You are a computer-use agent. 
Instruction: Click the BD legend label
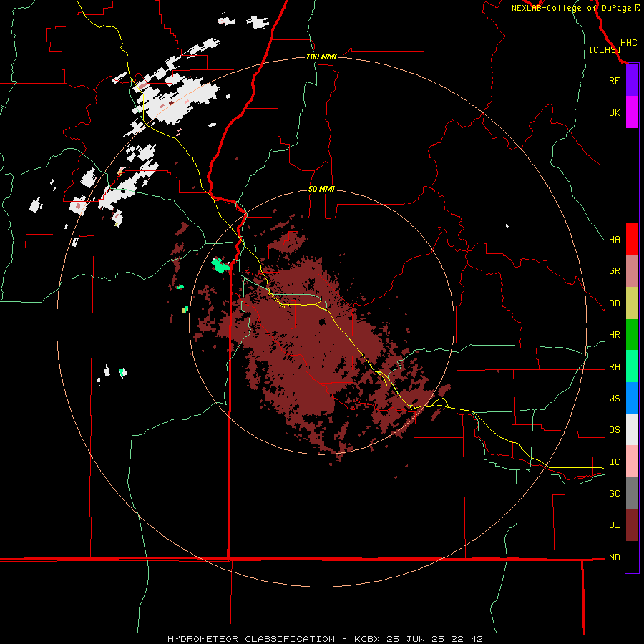coord(614,303)
